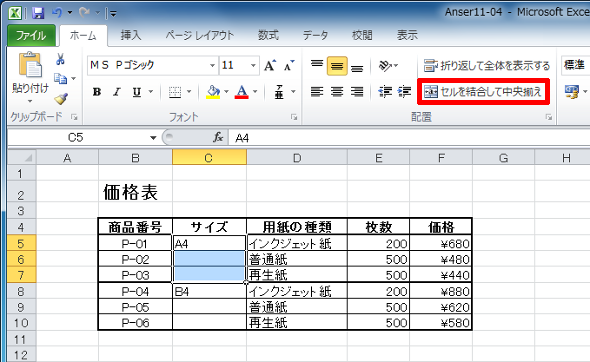Toggle middle vertical alignment
590x362 pixels.
[337, 66]
